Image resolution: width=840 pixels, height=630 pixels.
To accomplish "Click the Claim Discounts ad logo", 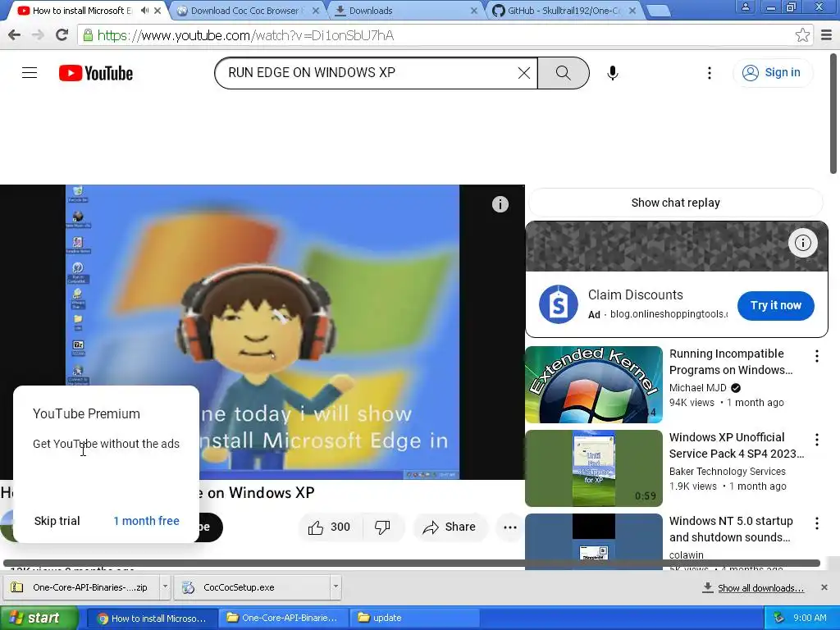I will click(558, 304).
